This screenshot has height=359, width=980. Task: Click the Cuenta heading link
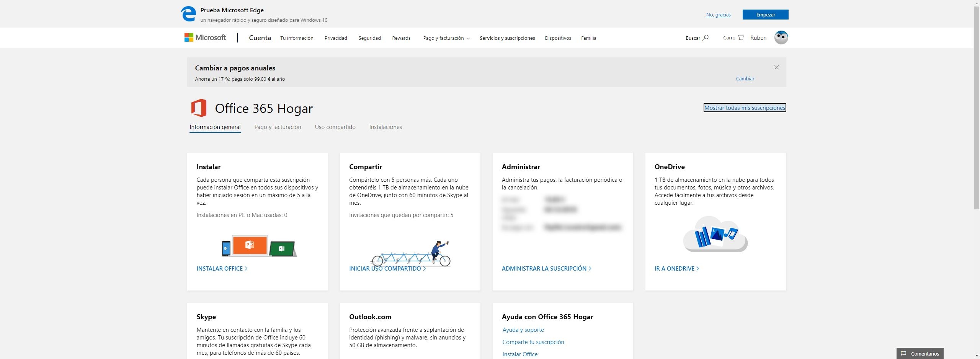point(260,38)
